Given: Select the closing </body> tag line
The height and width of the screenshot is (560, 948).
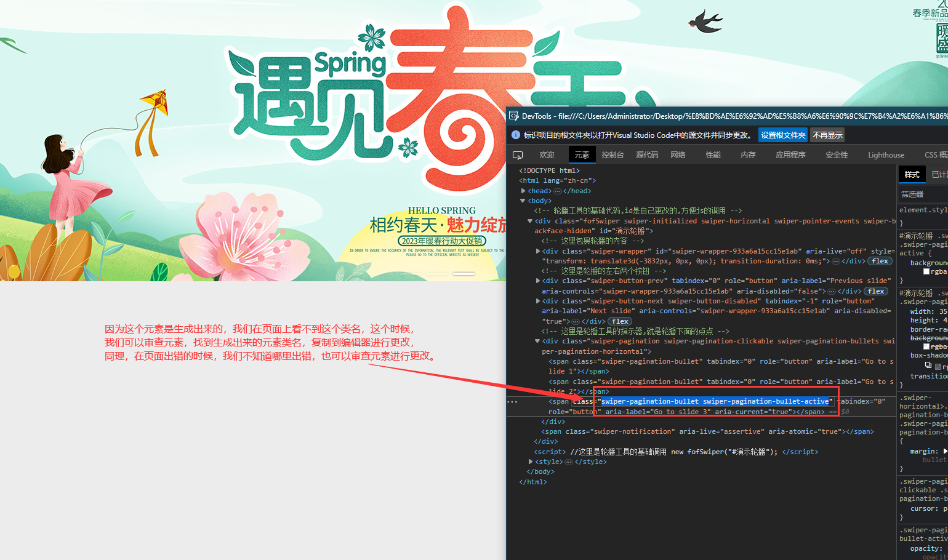Looking at the screenshot, I should pos(540,471).
